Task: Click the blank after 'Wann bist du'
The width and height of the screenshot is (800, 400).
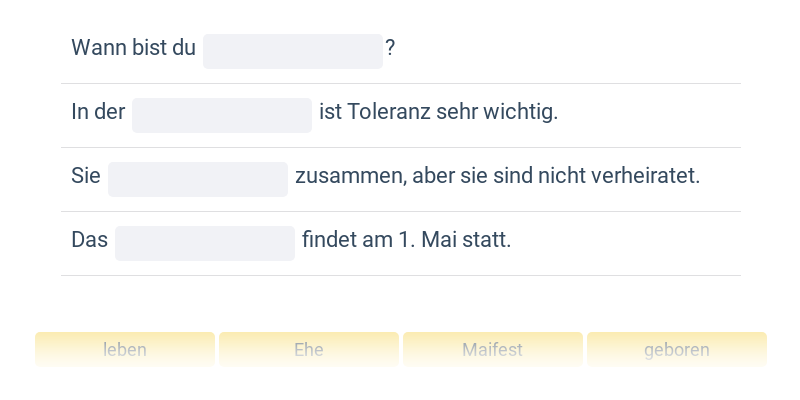Action: pyautogui.click(x=293, y=51)
